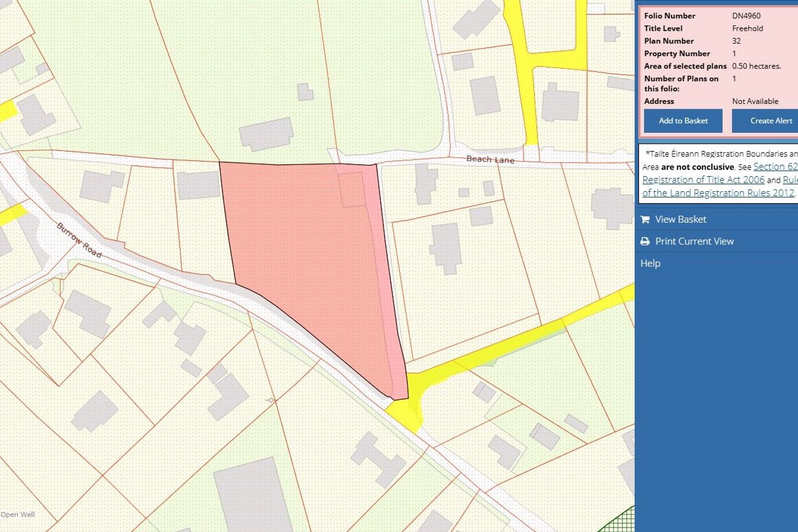Image resolution: width=798 pixels, height=532 pixels.
Task: Add the folio to basket
Action: coord(683,121)
